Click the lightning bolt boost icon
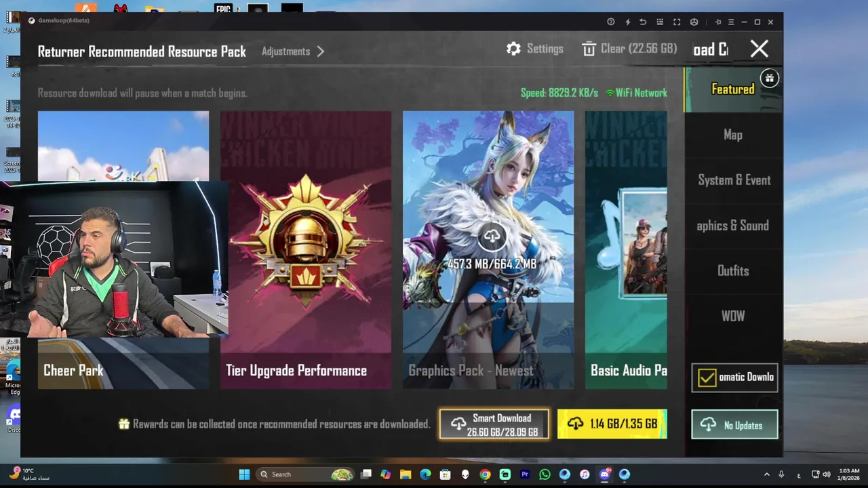This screenshot has width=868, height=488. [x=627, y=22]
